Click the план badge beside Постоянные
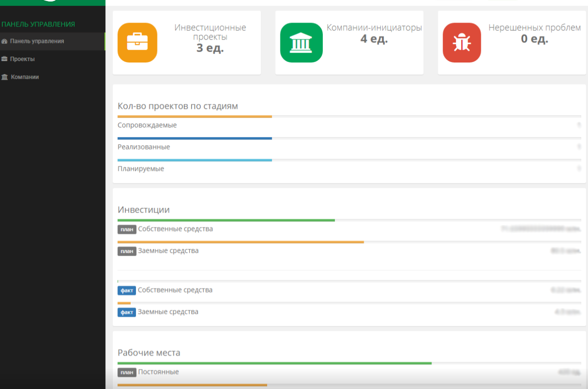The height and width of the screenshot is (389, 588). click(127, 372)
